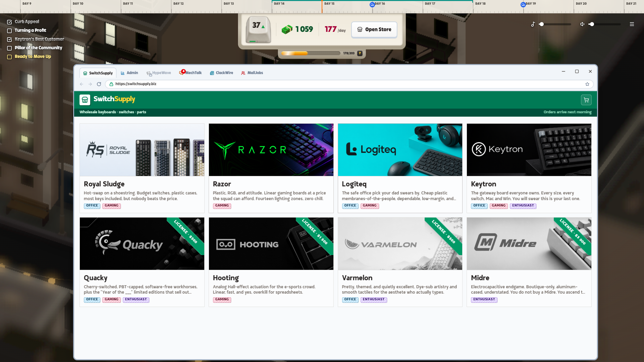Click the DAY 19 timeline event marker

523,5
